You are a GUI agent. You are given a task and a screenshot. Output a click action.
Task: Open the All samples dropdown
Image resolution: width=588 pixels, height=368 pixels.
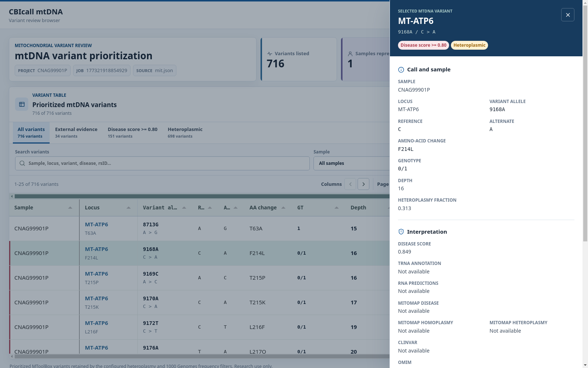pyautogui.click(x=352, y=163)
